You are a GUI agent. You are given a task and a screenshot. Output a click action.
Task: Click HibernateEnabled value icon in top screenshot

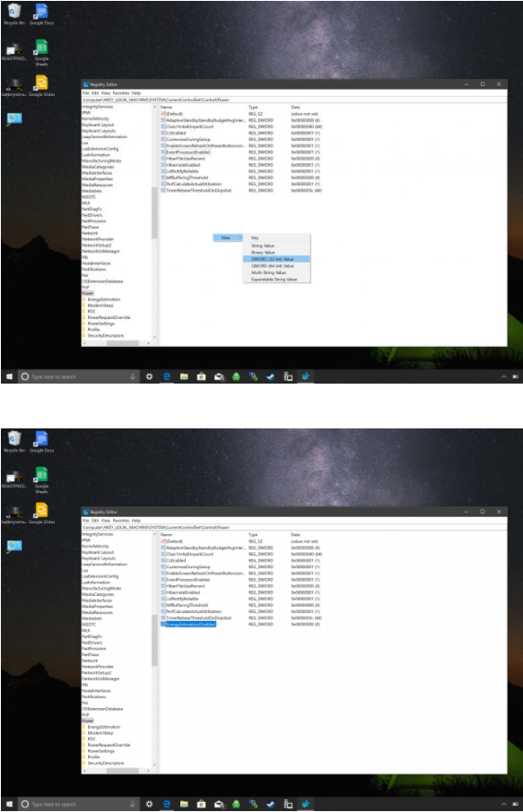[x=162, y=165]
